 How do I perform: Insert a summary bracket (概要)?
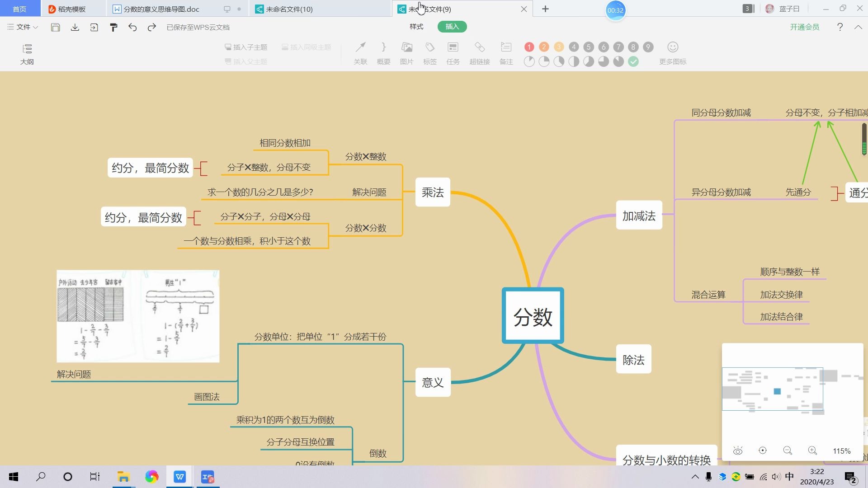coord(383,54)
